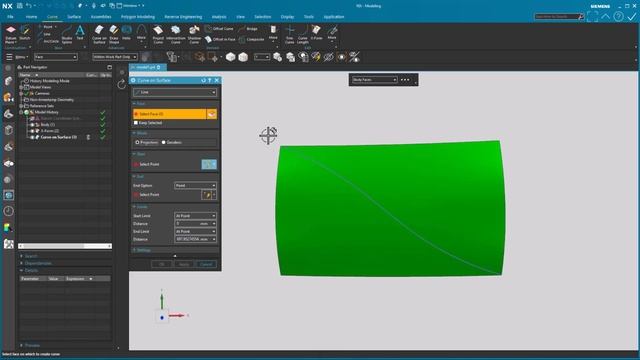Click the end Distance value field

pyautogui.click(x=196, y=239)
